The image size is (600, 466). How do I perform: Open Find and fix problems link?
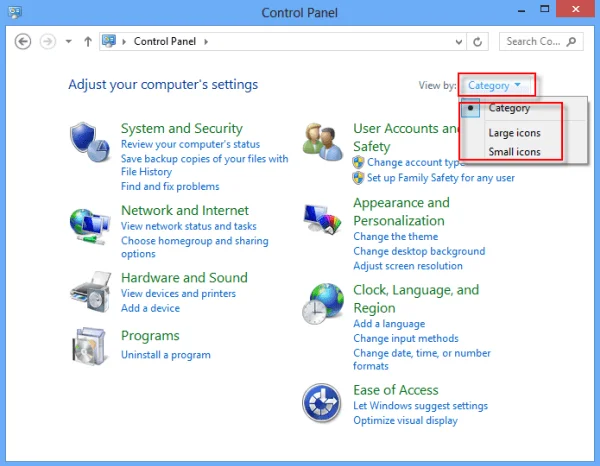click(170, 186)
